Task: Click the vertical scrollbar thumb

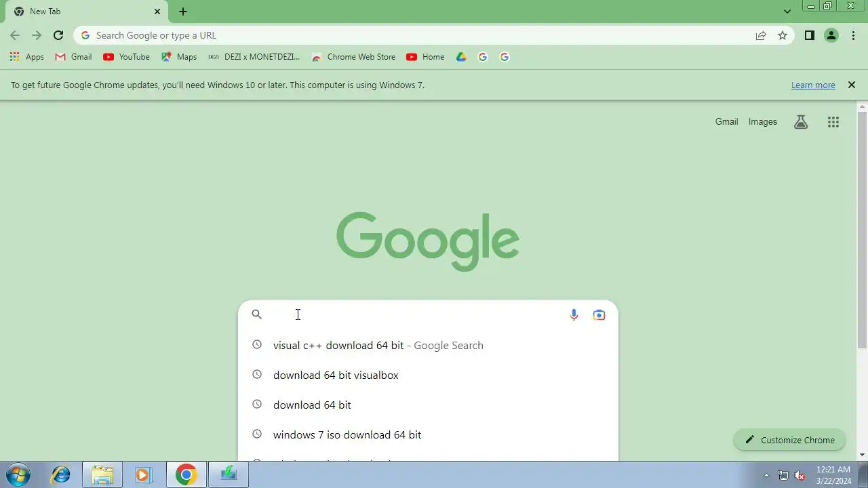Action: point(863,230)
